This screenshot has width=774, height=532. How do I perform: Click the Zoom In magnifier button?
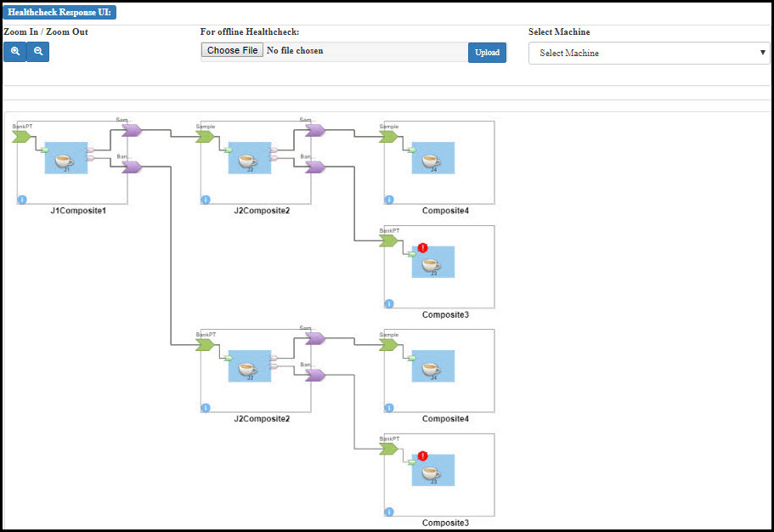tap(15, 52)
